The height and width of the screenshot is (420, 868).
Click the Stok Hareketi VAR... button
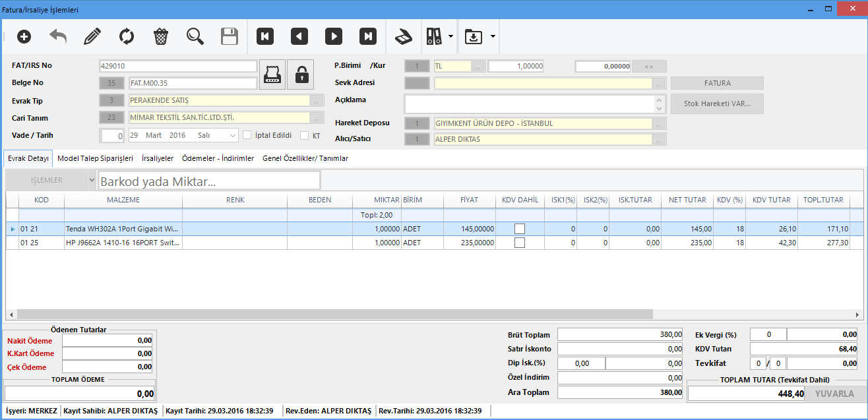[717, 104]
